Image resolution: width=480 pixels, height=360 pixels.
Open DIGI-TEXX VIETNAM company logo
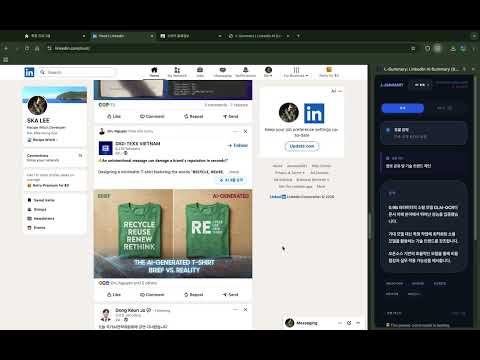click(106, 148)
